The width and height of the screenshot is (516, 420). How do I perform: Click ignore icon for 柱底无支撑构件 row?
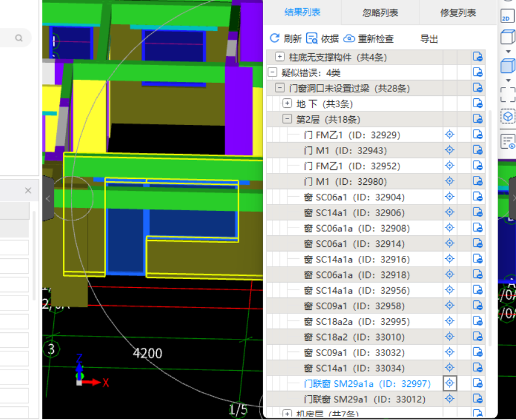tap(477, 57)
